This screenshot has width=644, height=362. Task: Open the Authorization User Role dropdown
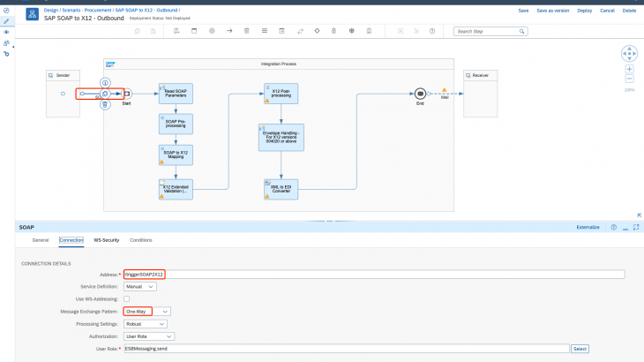pos(149,336)
